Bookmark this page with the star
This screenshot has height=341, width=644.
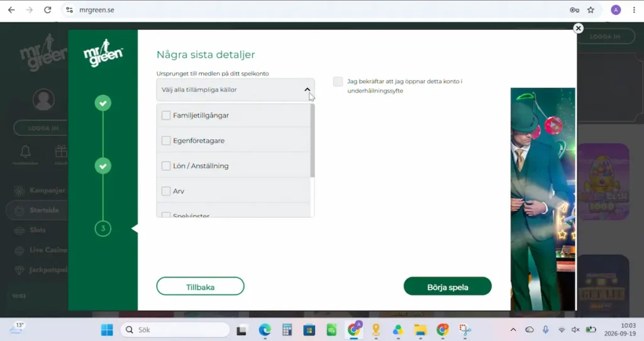[x=591, y=10]
